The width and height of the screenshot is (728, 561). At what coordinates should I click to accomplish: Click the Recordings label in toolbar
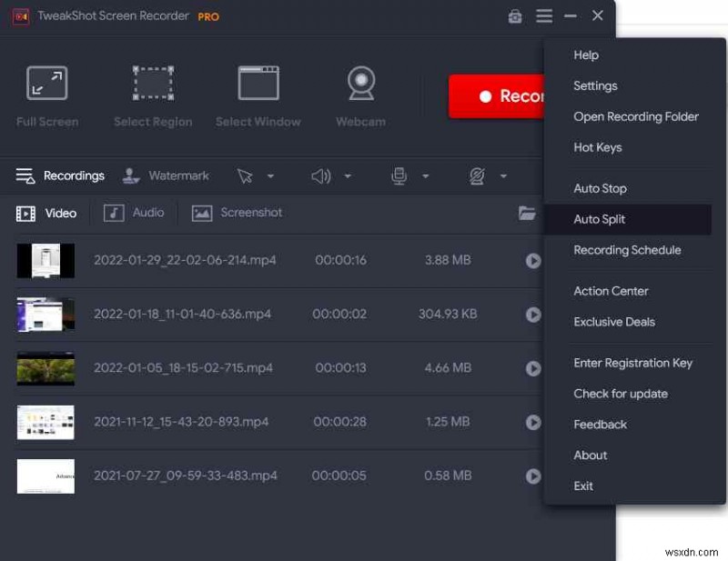tap(74, 175)
